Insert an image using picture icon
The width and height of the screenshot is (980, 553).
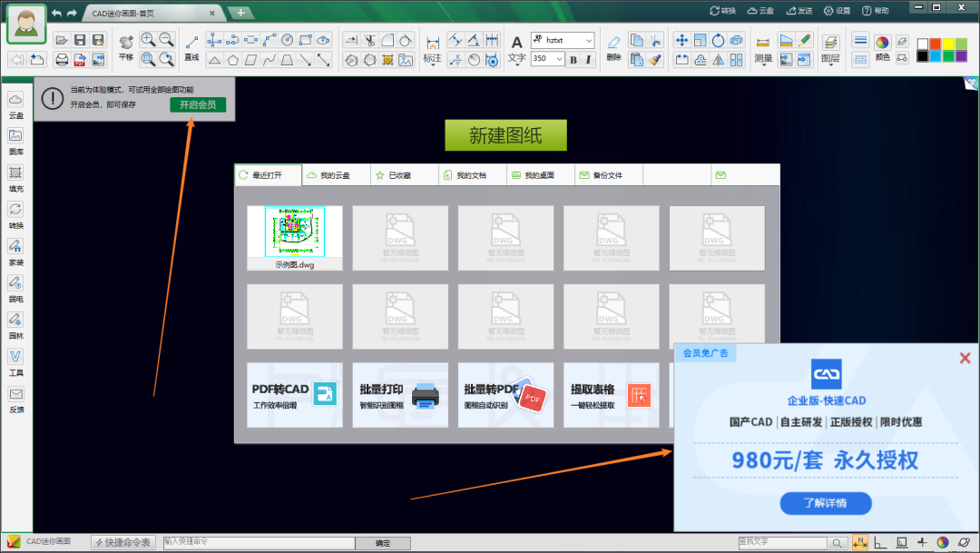pyautogui.click(x=406, y=60)
